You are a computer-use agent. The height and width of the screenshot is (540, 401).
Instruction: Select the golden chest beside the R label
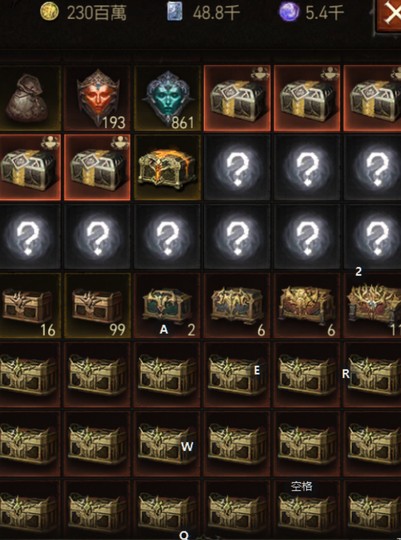coord(373,375)
